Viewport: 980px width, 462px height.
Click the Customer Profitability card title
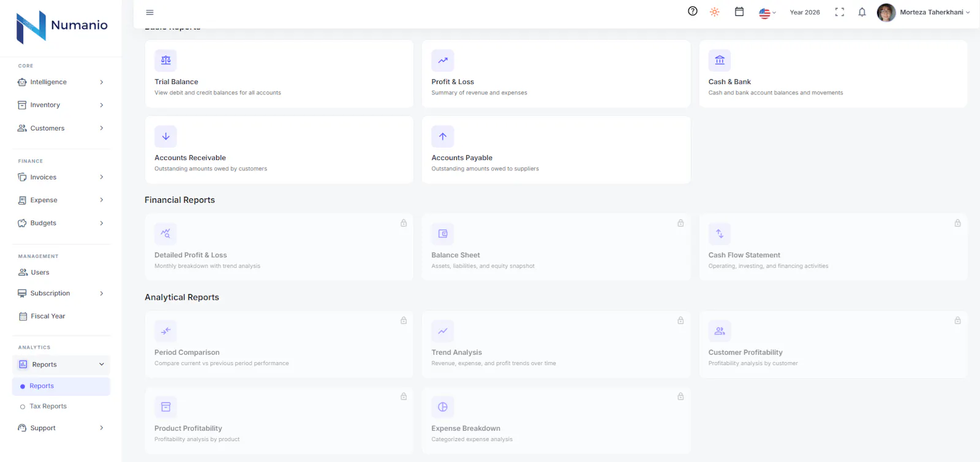pyautogui.click(x=745, y=352)
